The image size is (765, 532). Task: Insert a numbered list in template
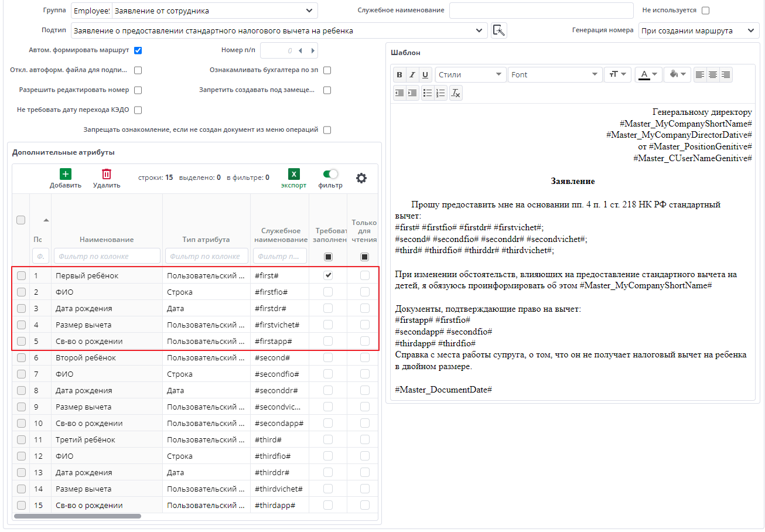(440, 93)
